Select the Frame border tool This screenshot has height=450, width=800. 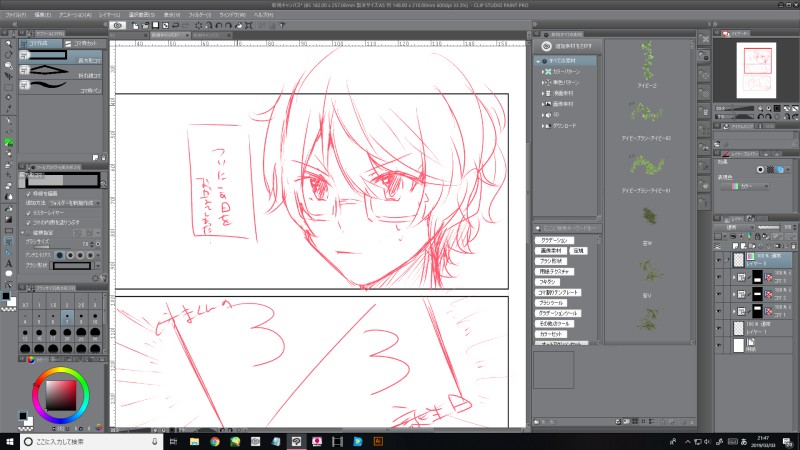coord(8,241)
